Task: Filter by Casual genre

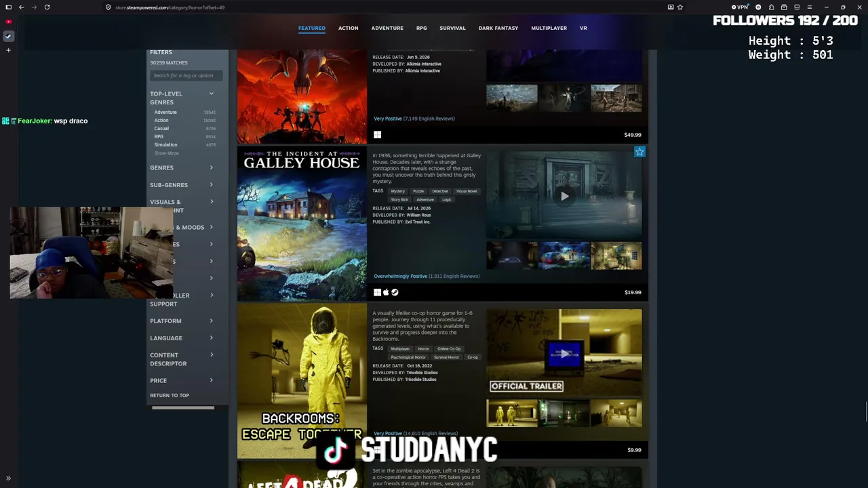Action: point(161,128)
